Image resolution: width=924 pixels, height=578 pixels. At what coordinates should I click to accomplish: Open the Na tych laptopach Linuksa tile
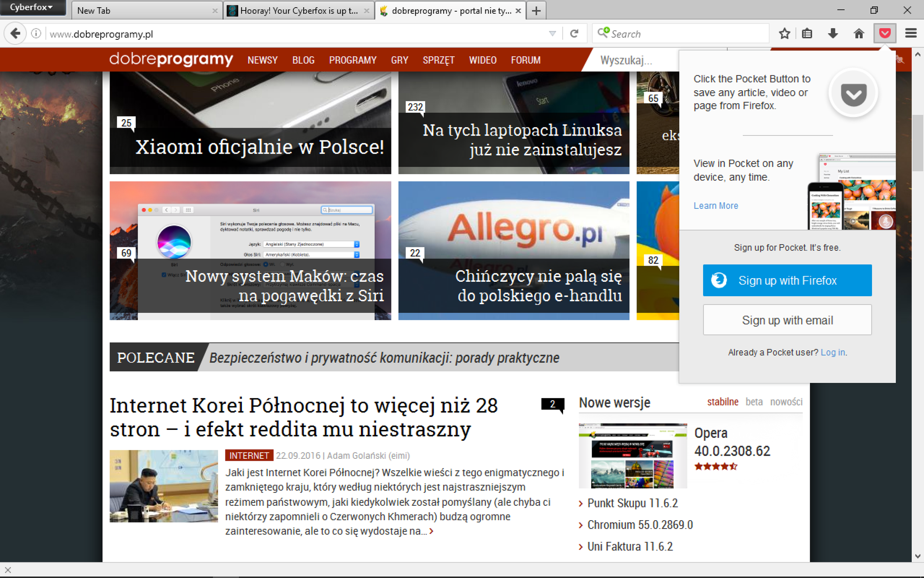tap(514, 123)
